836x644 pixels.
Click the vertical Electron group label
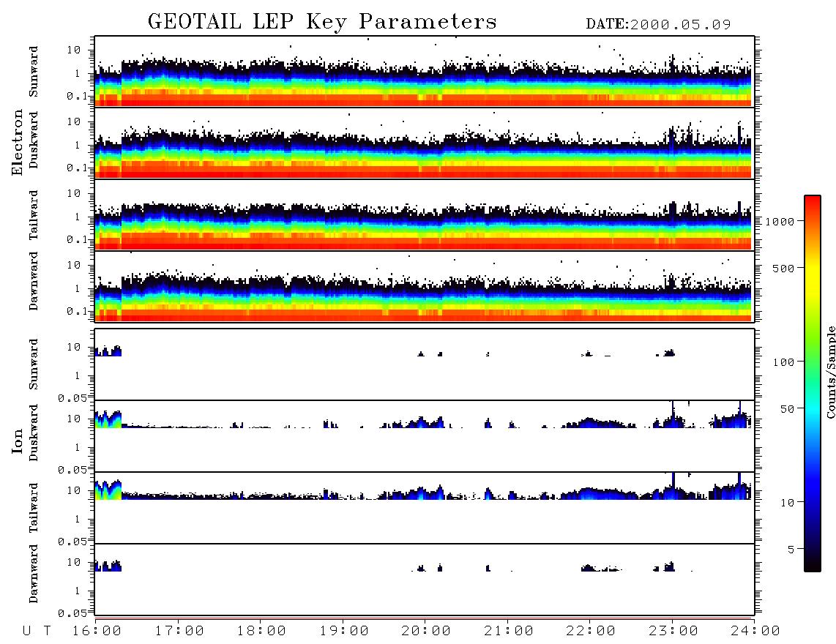click(x=18, y=143)
